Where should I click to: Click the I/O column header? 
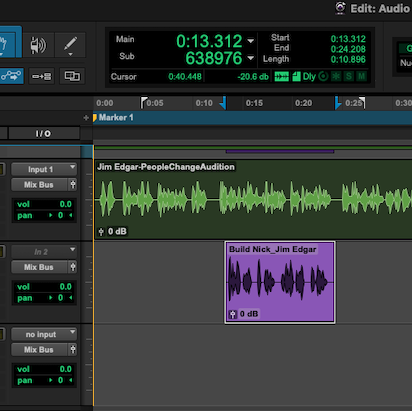tap(44, 134)
